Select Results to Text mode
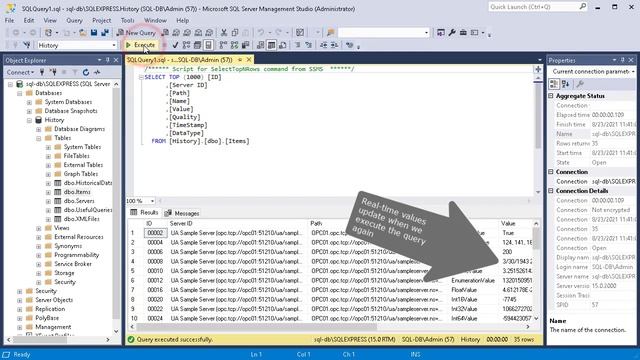 pos(260,45)
